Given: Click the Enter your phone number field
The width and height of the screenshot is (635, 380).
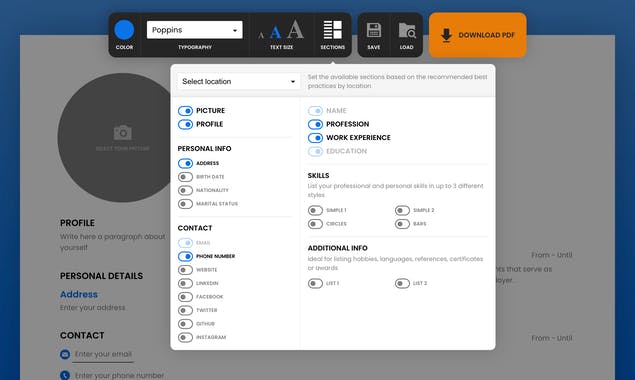Looking at the screenshot, I should [x=119, y=375].
